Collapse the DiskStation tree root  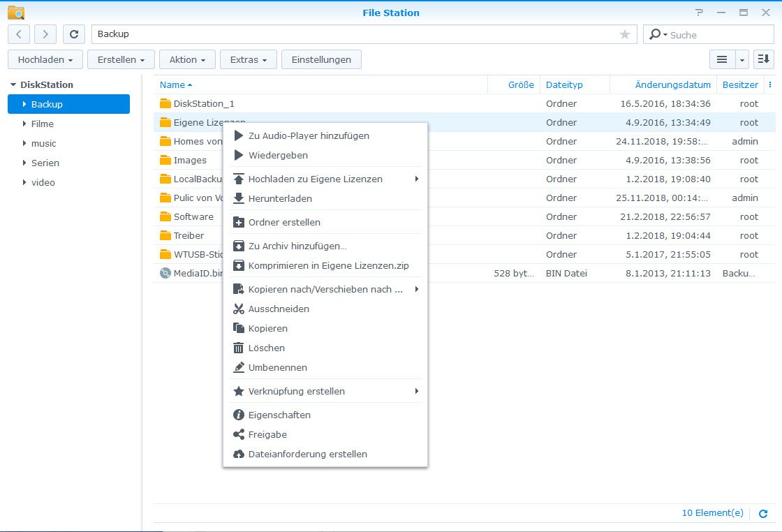(13, 85)
